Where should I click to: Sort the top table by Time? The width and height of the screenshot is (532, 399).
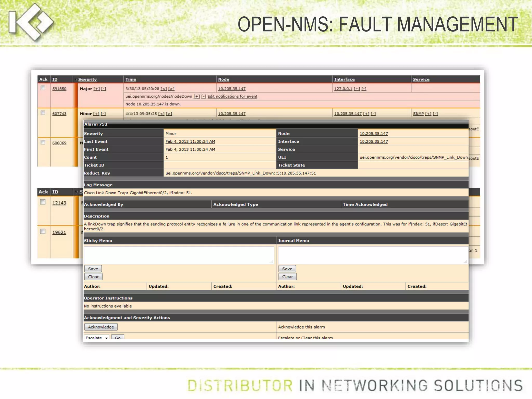131,79
